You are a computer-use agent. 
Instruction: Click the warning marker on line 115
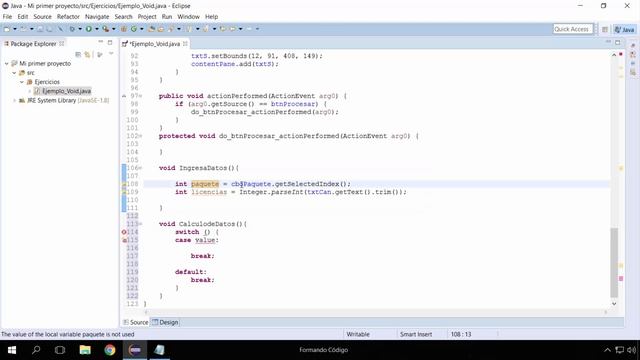coord(124,240)
